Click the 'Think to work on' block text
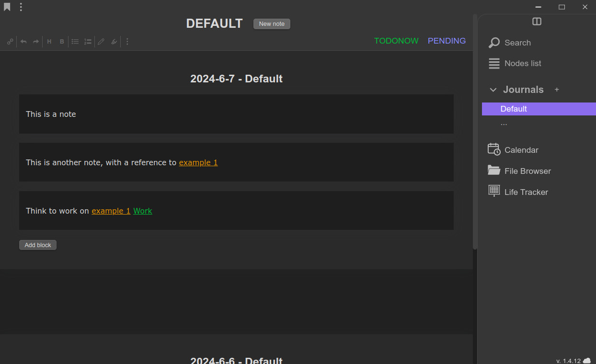The image size is (596, 364). [x=57, y=211]
